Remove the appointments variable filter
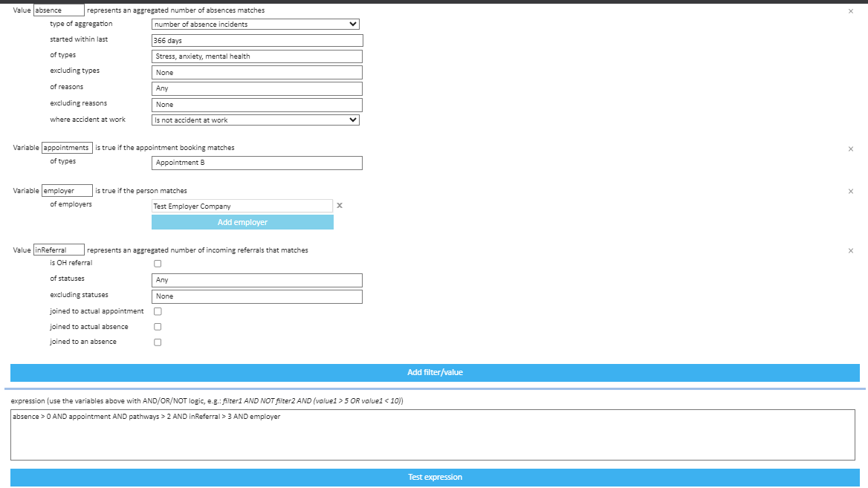Screen dimensions: 868x488 [851, 149]
